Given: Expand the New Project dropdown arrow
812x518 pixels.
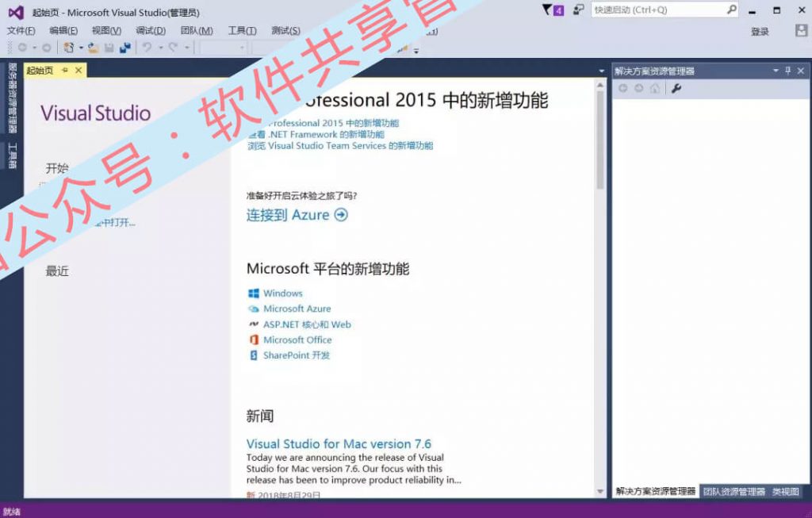Looking at the screenshot, I should pos(81,48).
